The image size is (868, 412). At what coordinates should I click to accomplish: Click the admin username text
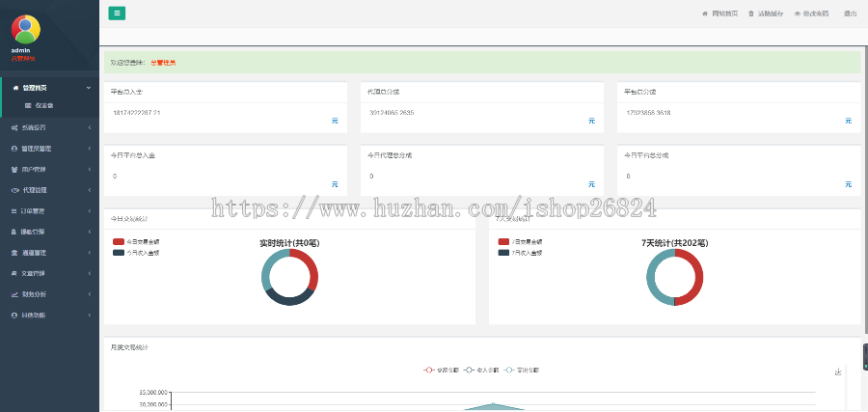pyautogui.click(x=20, y=50)
